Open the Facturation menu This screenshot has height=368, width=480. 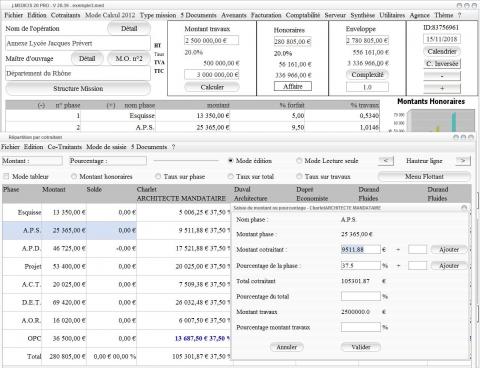point(266,15)
